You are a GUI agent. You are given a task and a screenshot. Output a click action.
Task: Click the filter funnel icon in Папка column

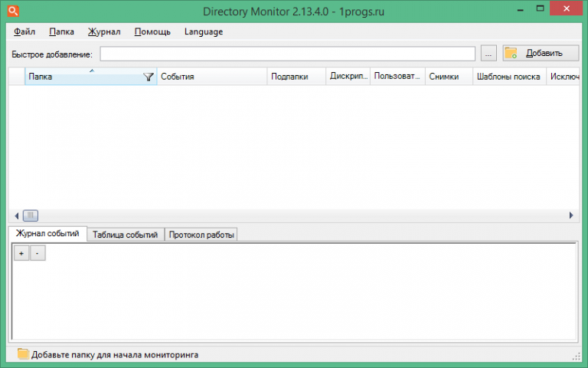click(x=149, y=77)
